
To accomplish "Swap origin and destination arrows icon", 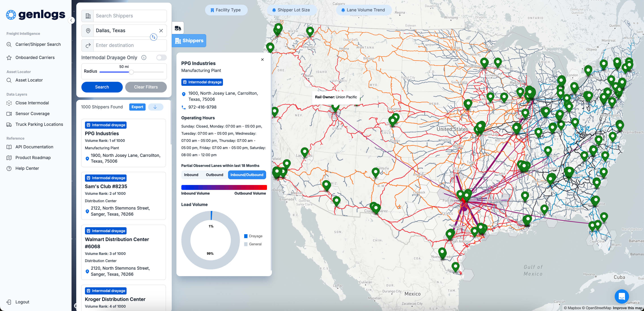I will (x=153, y=37).
